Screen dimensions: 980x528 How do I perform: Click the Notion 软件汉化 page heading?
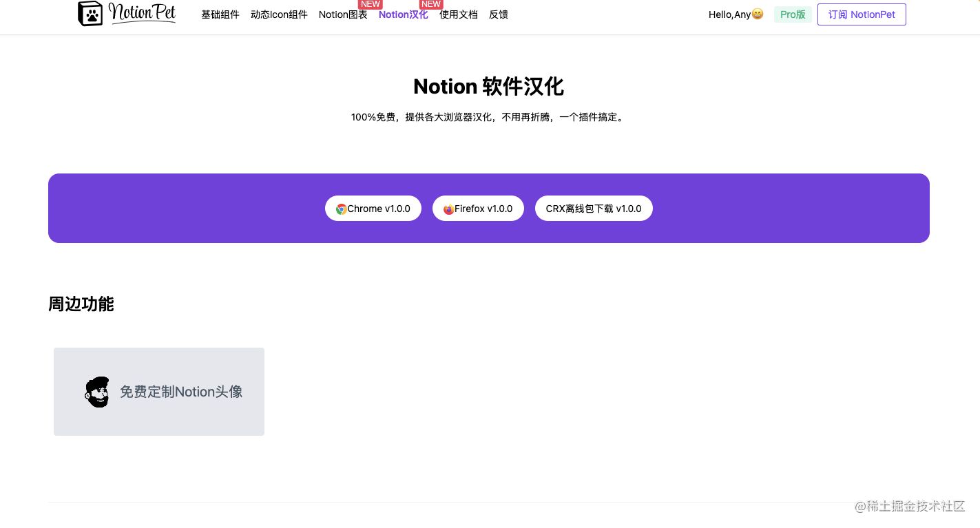pos(488,87)
